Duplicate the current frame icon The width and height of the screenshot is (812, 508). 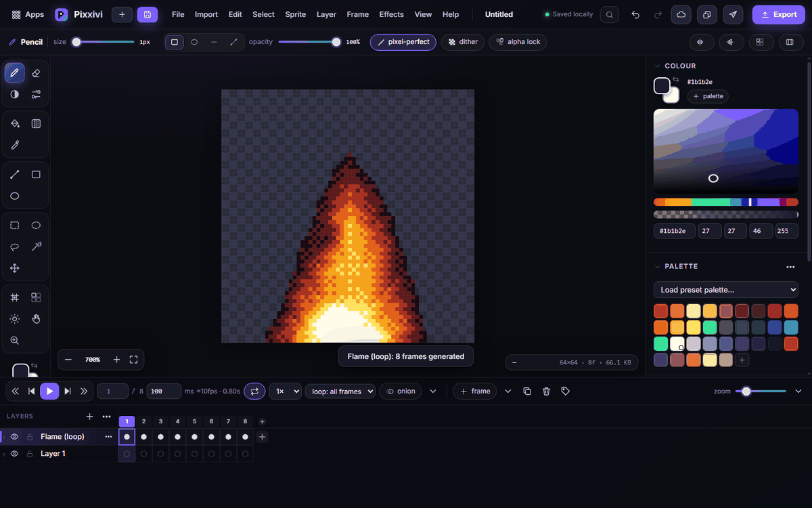(527, 391)
